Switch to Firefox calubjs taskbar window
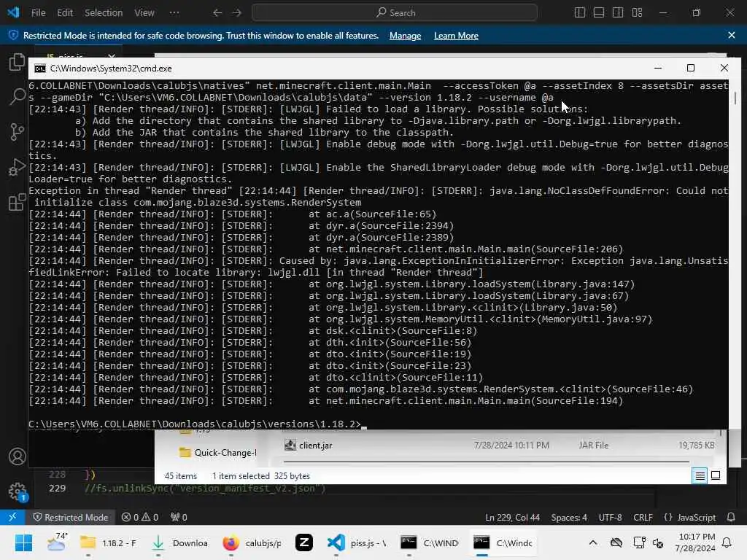 coord(252,542)
